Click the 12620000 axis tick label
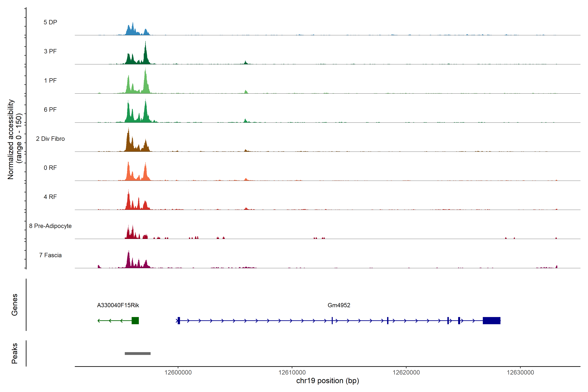The image size is (588, 392). (x=406, y=373)
